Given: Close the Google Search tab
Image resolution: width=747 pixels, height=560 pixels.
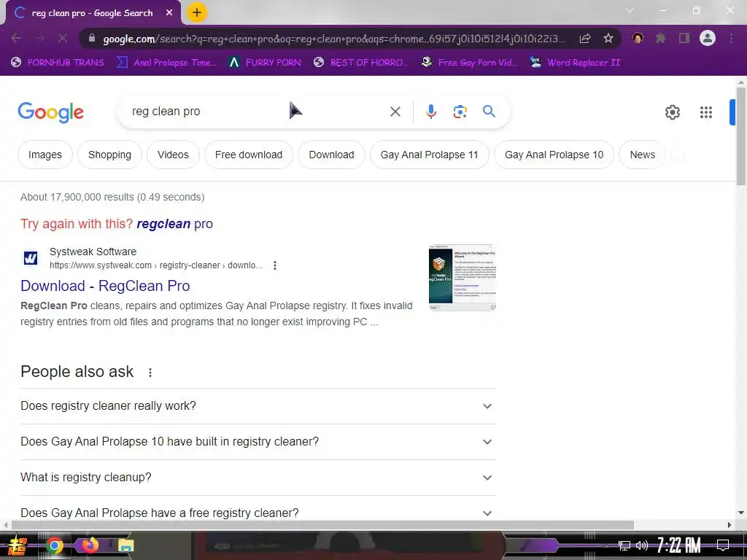Looking at the screenshot, I should [x=169, y=13].
